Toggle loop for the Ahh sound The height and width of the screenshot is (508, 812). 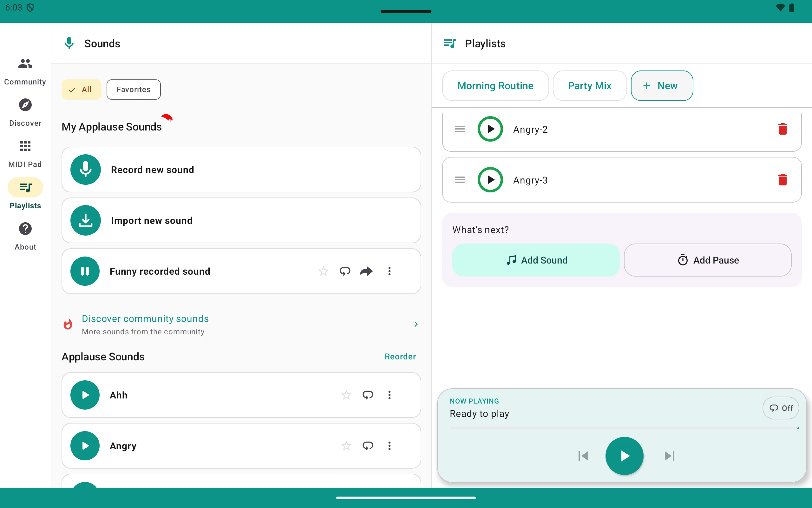pyautogui.click(x=368, y=395)
